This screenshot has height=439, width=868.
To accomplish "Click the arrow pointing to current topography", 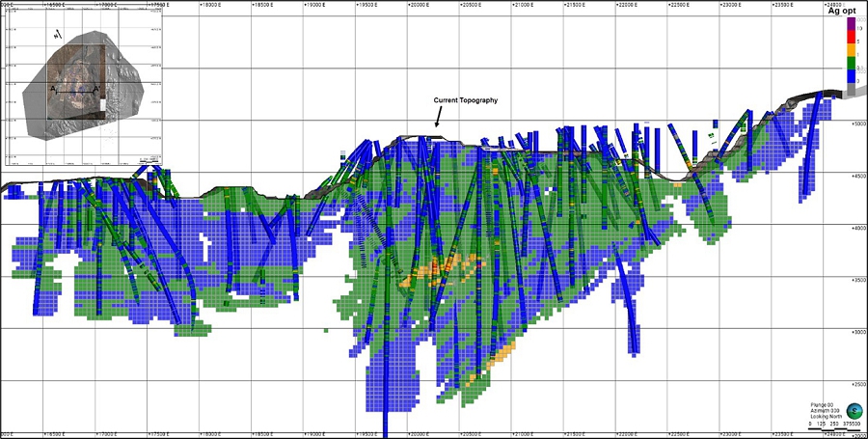I will [x=438, y=119].
